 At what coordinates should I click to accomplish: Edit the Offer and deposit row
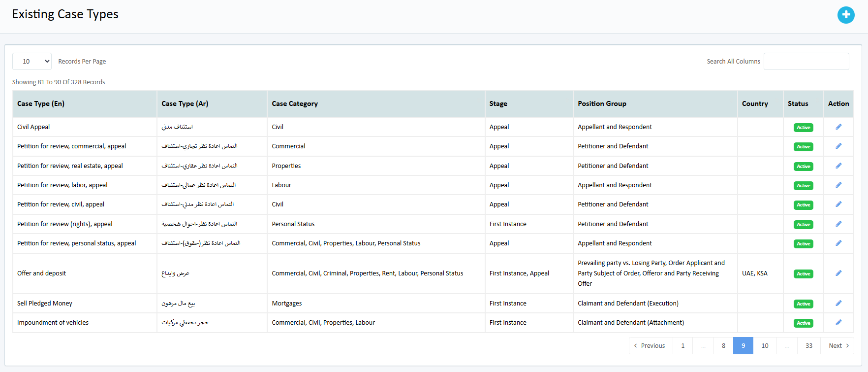(x=838, y=273)
